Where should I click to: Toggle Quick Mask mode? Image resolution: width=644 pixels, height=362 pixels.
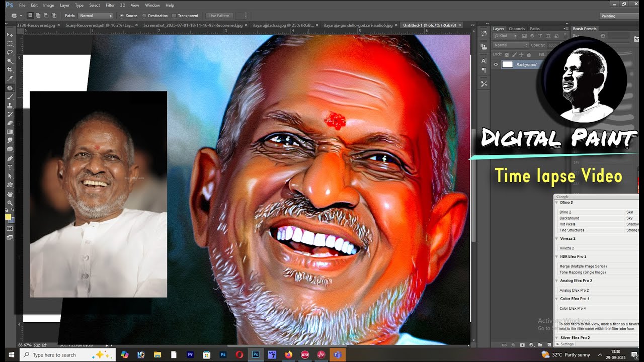10,229
